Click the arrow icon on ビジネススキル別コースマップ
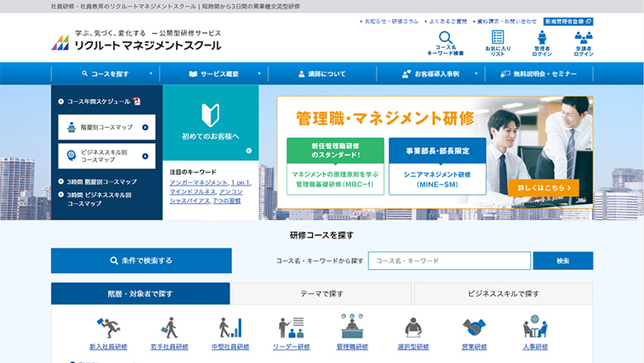The image size is (644, 363). coord(145,156)
